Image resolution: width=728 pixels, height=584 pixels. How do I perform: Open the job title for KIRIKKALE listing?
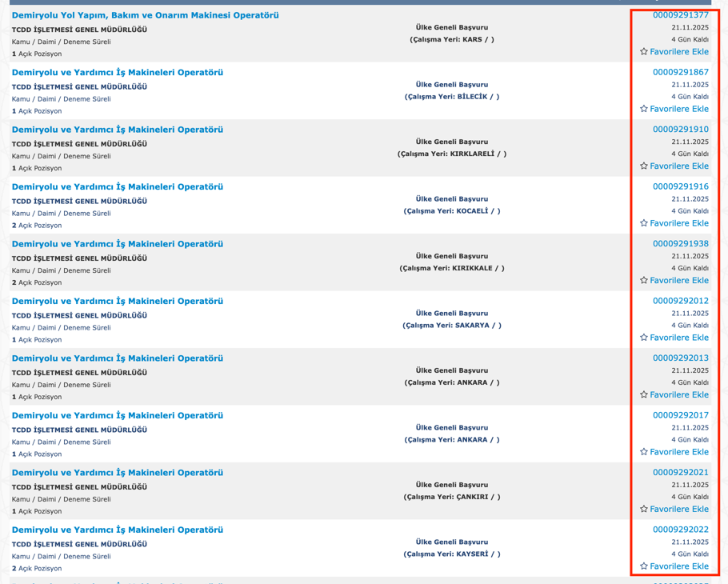point(117,244)
